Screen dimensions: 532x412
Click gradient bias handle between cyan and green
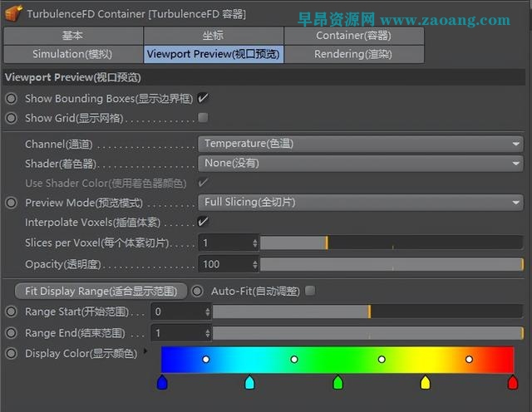[x=294, y=359]
